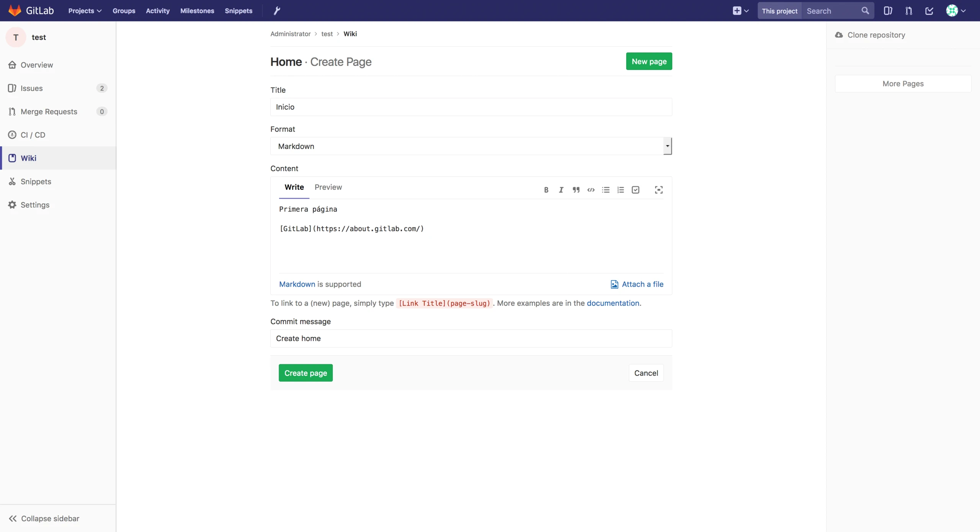
Task: Toggle full screen editor mode
Action: click(x=658, y=190)
